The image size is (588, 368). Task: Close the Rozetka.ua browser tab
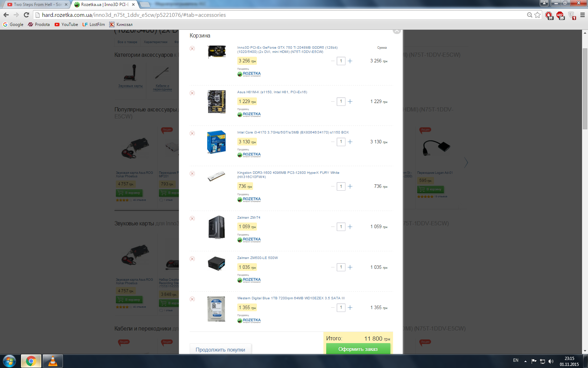[133, 5]
